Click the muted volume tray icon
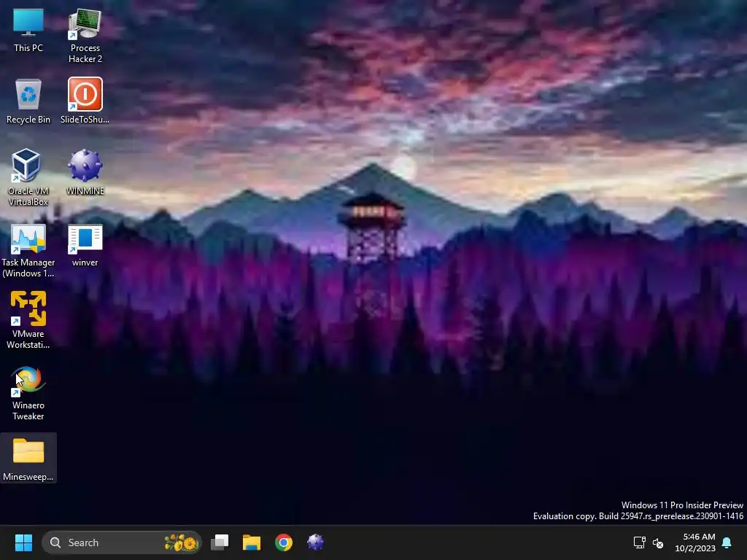The width and height of the screenshot is (747, 560). (x=658, y=542)
